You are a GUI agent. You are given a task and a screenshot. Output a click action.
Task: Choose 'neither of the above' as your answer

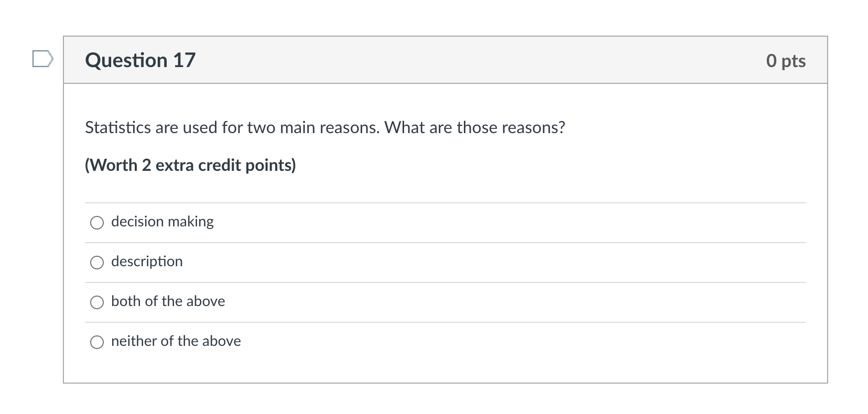coord(96,342)
